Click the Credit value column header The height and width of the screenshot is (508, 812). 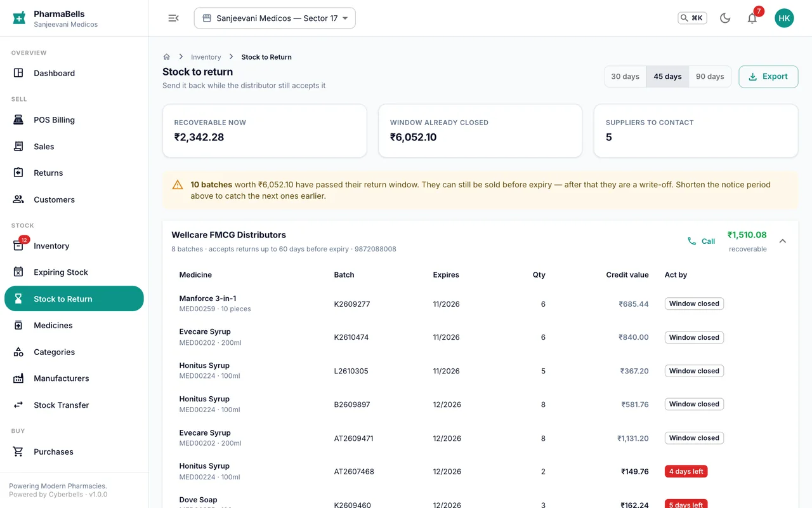pos(627,275)
